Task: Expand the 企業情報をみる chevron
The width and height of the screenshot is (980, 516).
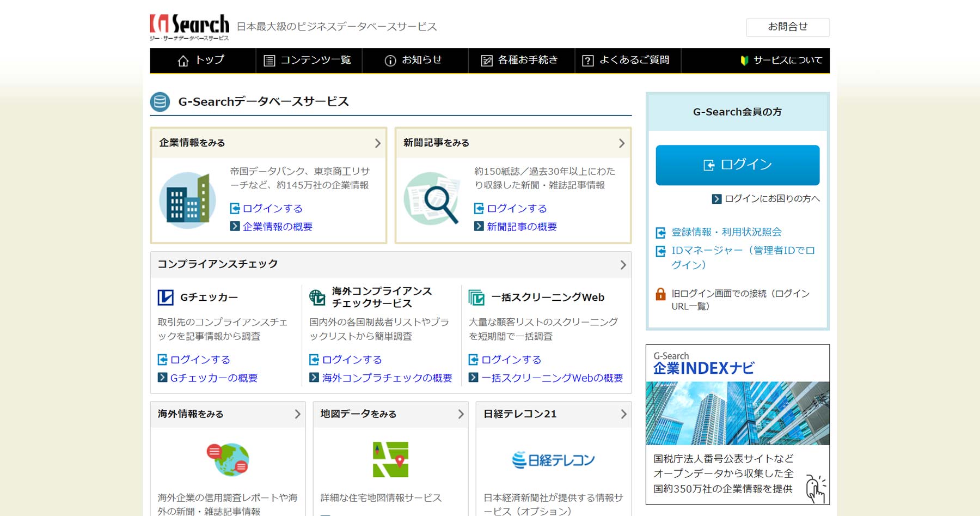Action: click(x=378, y=143)
